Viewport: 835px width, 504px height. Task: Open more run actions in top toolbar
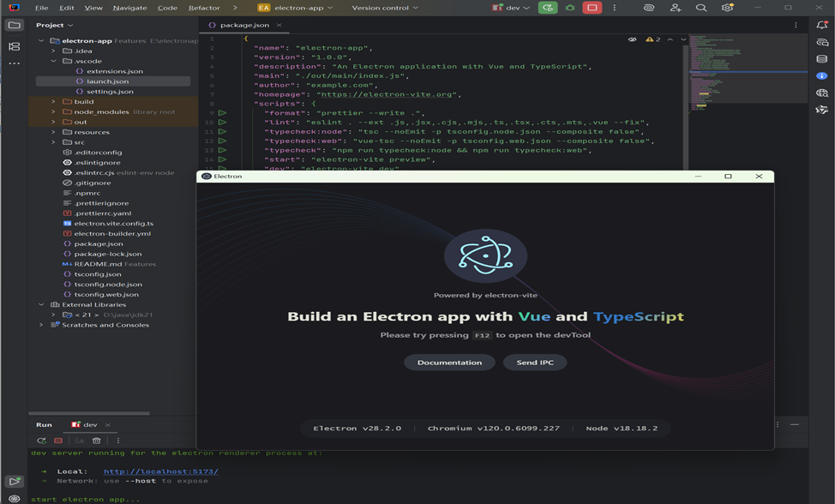point(614,8)
